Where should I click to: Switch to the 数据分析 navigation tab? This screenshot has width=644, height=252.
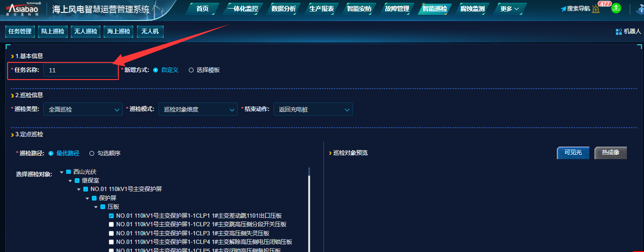tap(283, 9)
